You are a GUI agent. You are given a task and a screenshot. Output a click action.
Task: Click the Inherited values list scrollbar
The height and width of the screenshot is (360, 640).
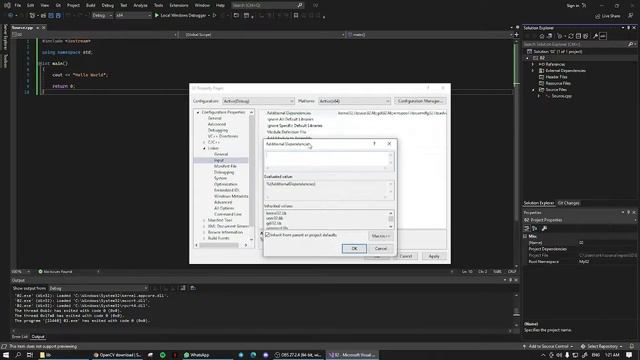(391, 220)
